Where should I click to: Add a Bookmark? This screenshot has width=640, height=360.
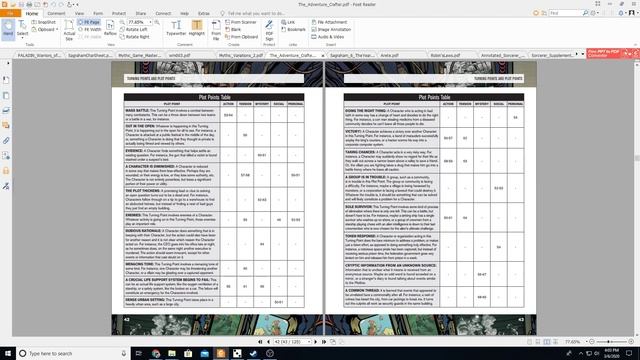click(293, 29)
